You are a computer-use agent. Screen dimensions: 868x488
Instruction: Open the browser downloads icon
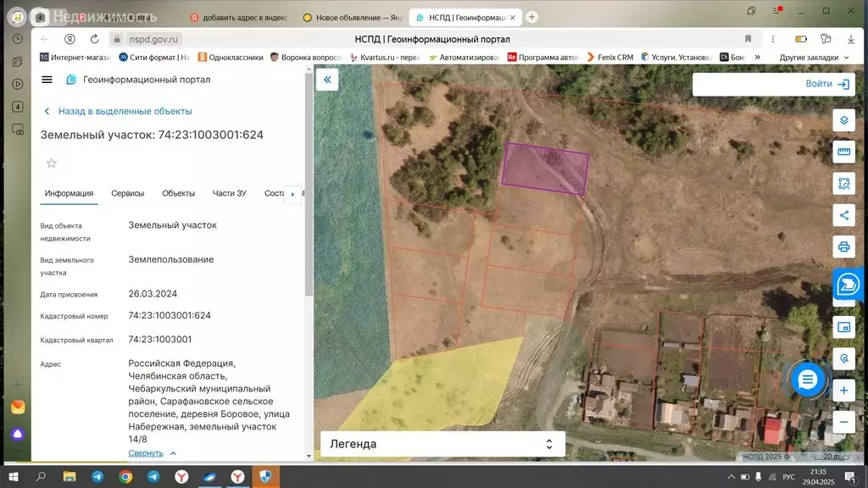(851, 39)
